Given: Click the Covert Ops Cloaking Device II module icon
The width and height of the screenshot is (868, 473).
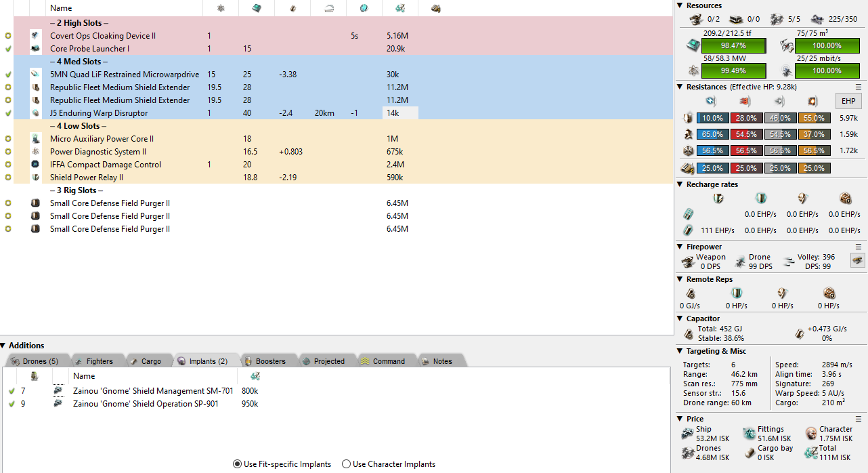Looking at the screenshot, I should (36, 35).
